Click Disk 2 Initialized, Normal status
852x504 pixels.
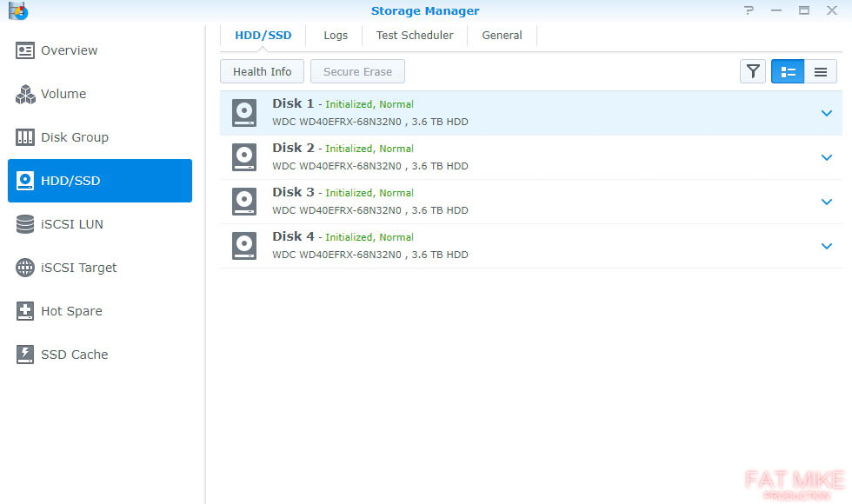[369, 149]
